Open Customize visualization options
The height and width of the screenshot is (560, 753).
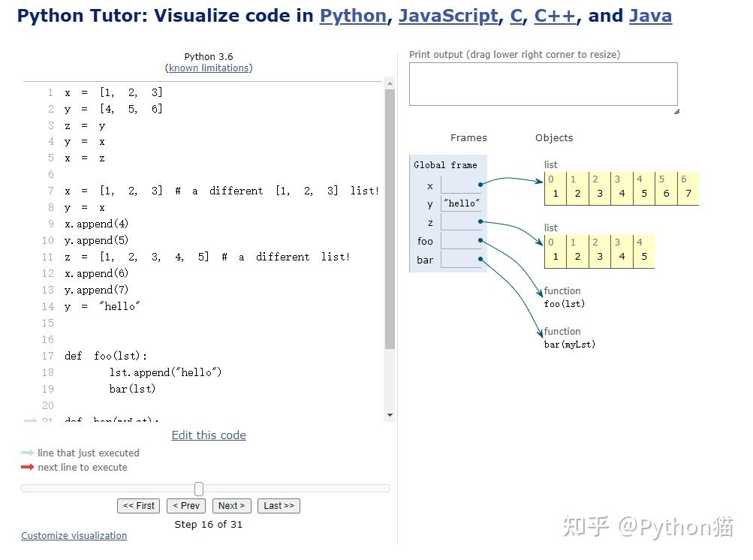(73, 535)
